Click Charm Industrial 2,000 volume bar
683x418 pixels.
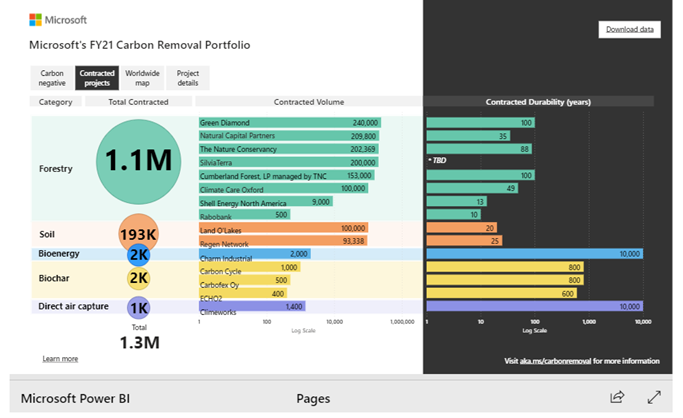[x=255, y=254]
